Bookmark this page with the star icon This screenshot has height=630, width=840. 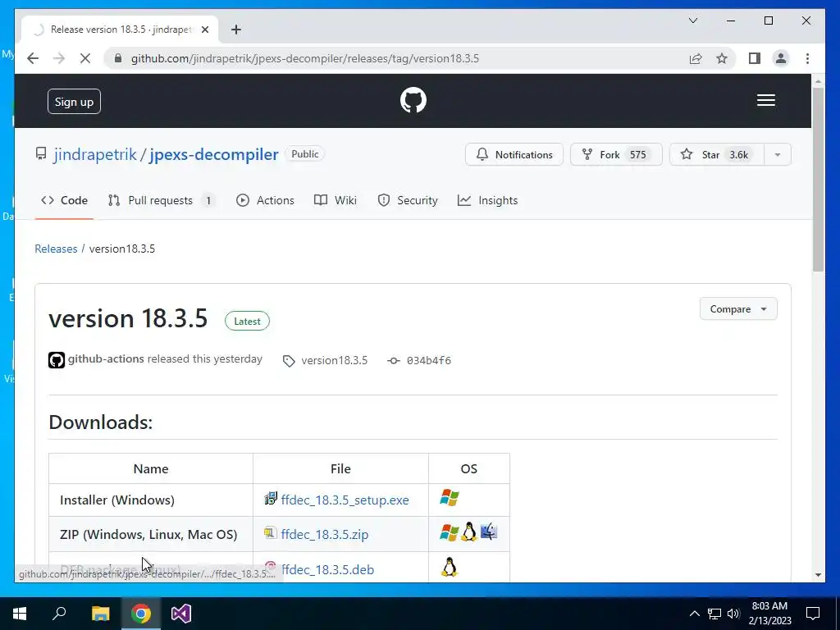722,58
